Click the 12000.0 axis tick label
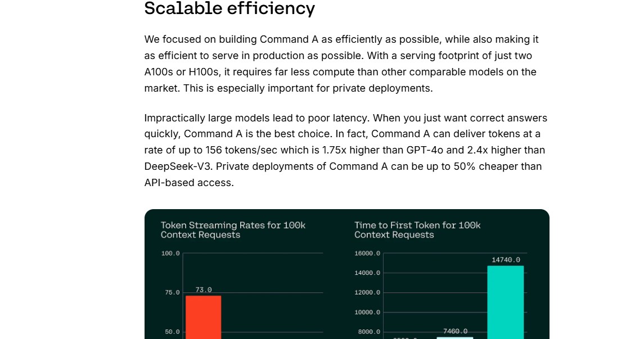Viewport: 644px width, 339px height. click(x=367, y=293)
